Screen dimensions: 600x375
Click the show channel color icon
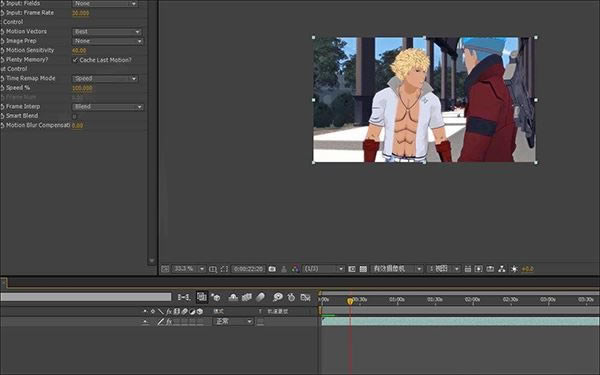[295, 269]
